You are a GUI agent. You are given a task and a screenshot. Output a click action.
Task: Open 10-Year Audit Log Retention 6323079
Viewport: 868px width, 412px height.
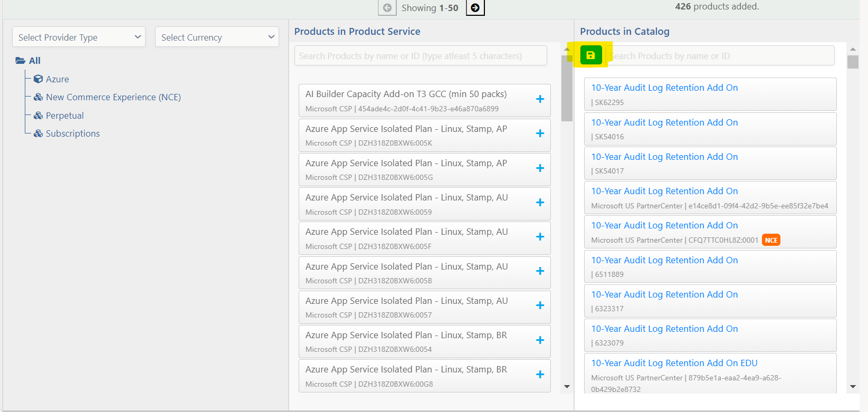[x=664, y=329]
